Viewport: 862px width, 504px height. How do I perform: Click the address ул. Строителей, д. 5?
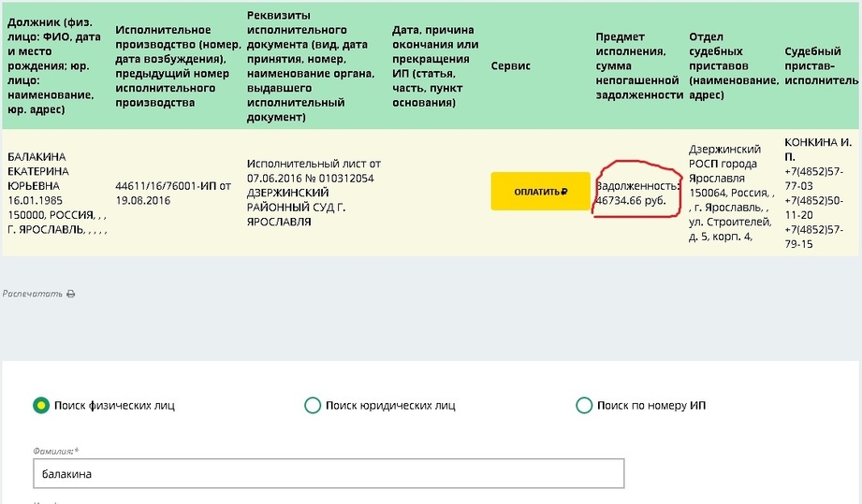[729, 229]
